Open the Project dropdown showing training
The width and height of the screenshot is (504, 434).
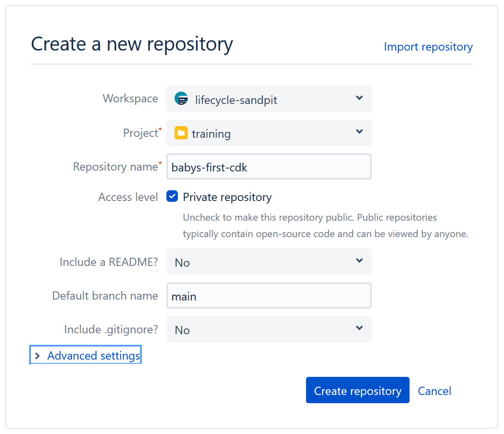(269, 132)
